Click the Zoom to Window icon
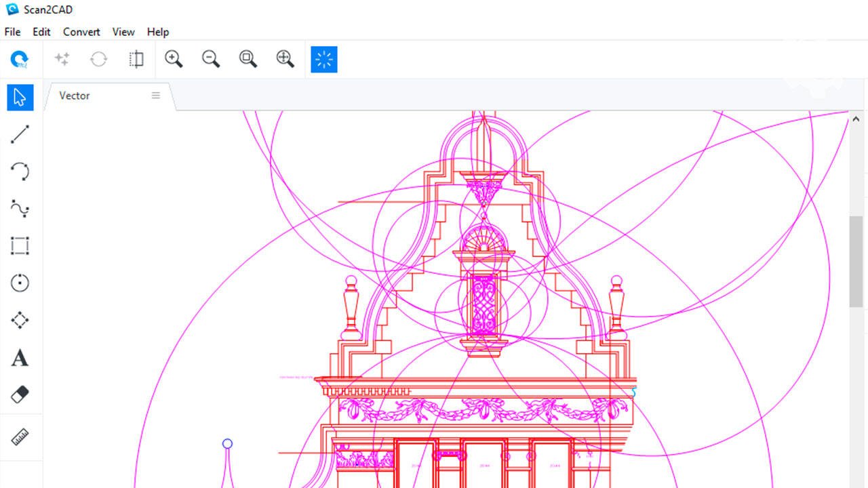The image size is (868, 488). coord(248,60)
